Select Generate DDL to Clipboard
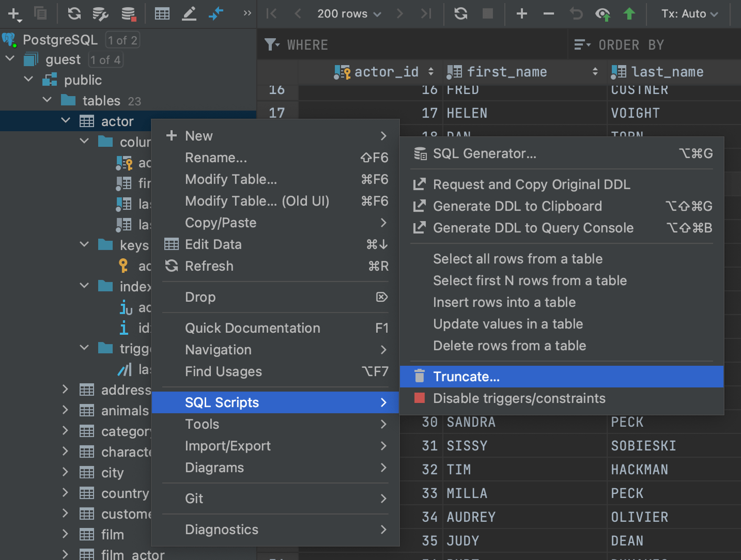 tap(517, 206)
